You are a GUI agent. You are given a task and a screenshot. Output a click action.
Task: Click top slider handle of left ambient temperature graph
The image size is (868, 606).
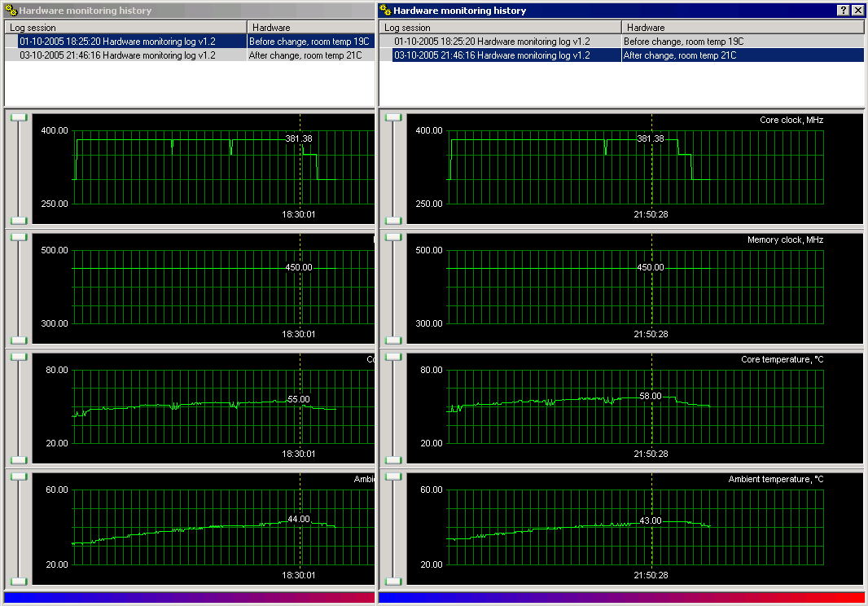(x=19, y=476)
